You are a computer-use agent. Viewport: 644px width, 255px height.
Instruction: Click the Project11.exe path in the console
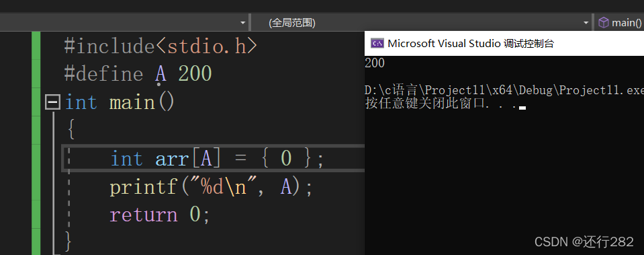pyautogui.click(x=504, y=90)
